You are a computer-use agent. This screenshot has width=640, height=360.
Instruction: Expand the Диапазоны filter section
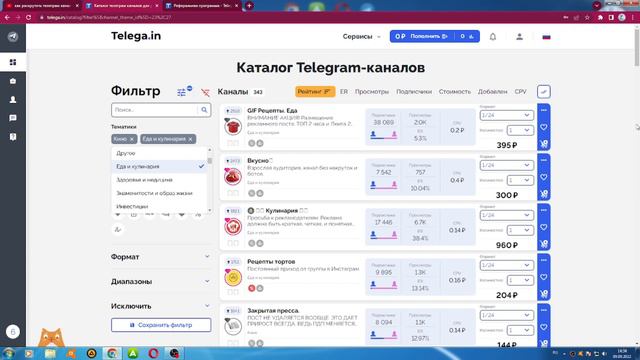pos(161,282)
